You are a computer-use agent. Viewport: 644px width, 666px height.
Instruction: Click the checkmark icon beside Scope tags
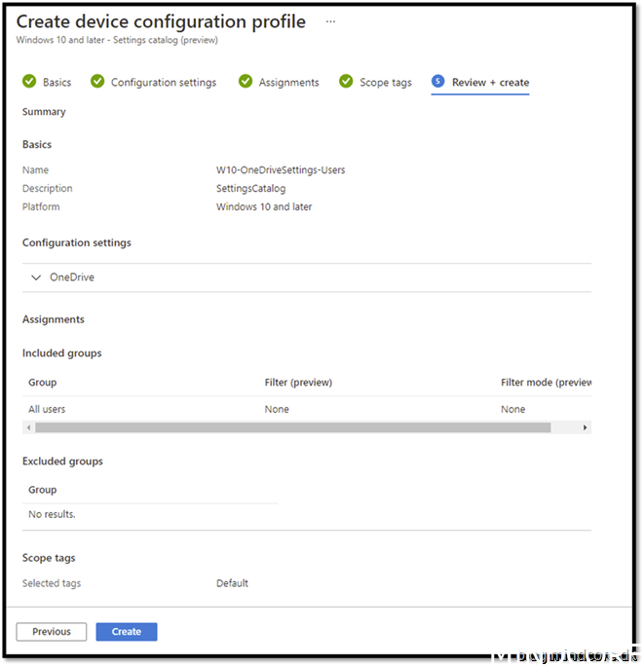tap(346, 82)
